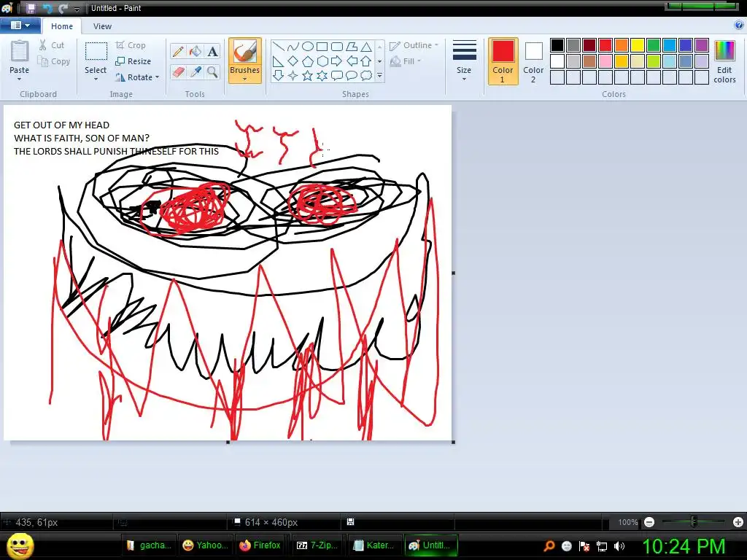Click the 10:24 PM clock
This screenshot has height=560, width=747.
coord(684,546)
